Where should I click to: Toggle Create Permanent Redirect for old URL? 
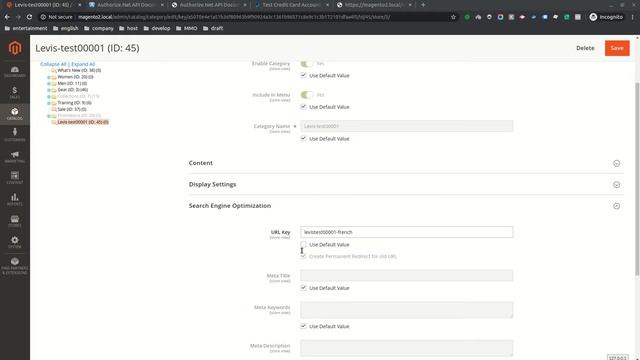303,256
